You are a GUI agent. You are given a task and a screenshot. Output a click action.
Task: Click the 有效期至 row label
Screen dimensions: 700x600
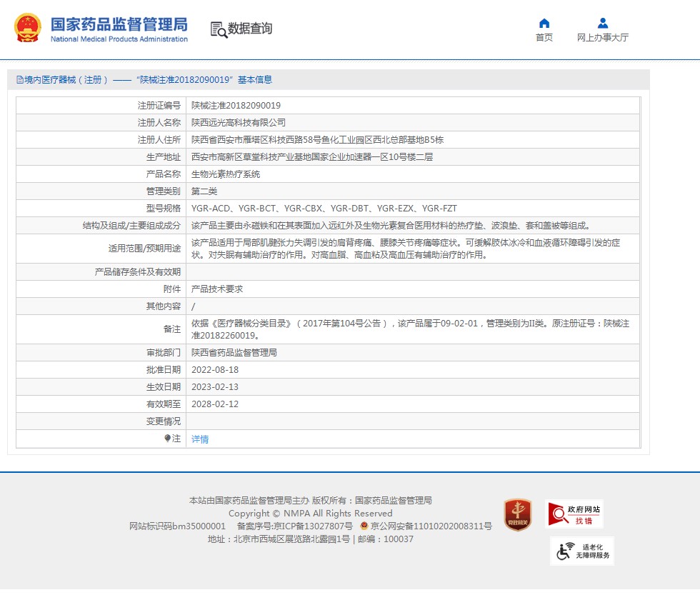coord(164,404)
